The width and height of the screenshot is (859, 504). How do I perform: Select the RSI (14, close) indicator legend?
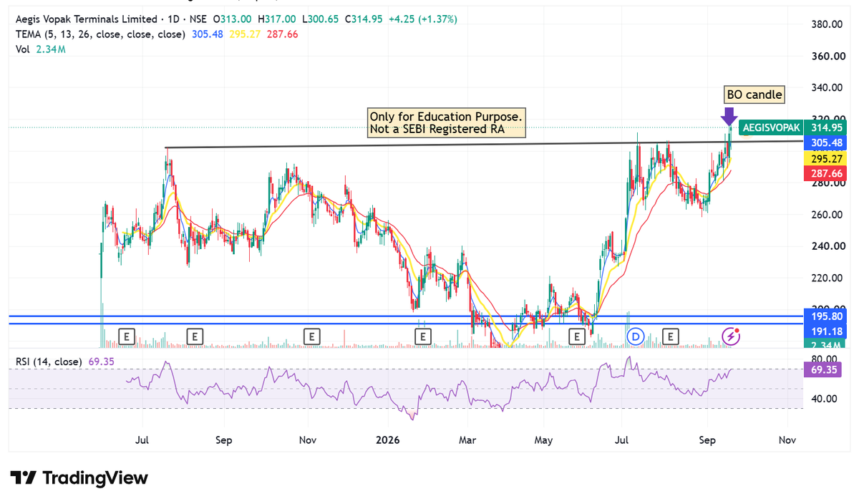pos(49,362)
